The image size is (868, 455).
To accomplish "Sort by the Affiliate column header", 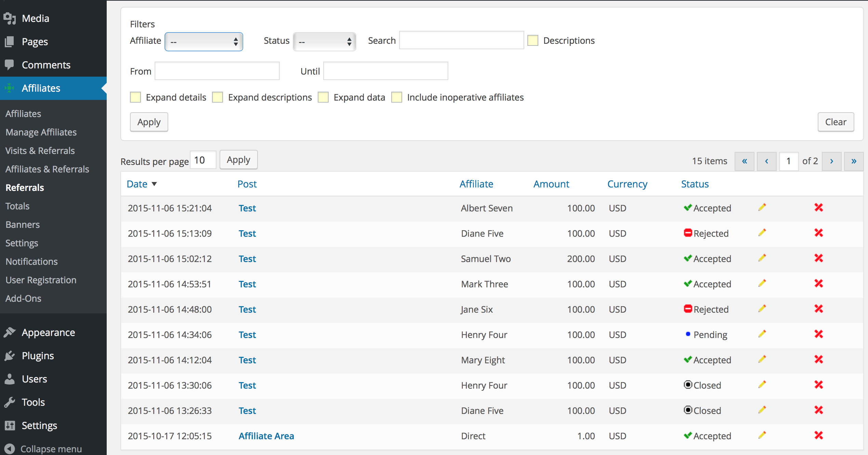I will click(476, 184).
